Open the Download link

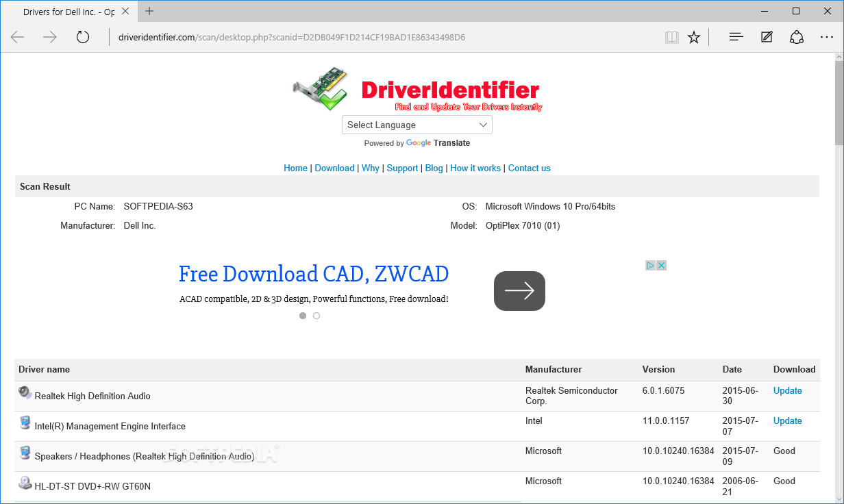point(334,168)
